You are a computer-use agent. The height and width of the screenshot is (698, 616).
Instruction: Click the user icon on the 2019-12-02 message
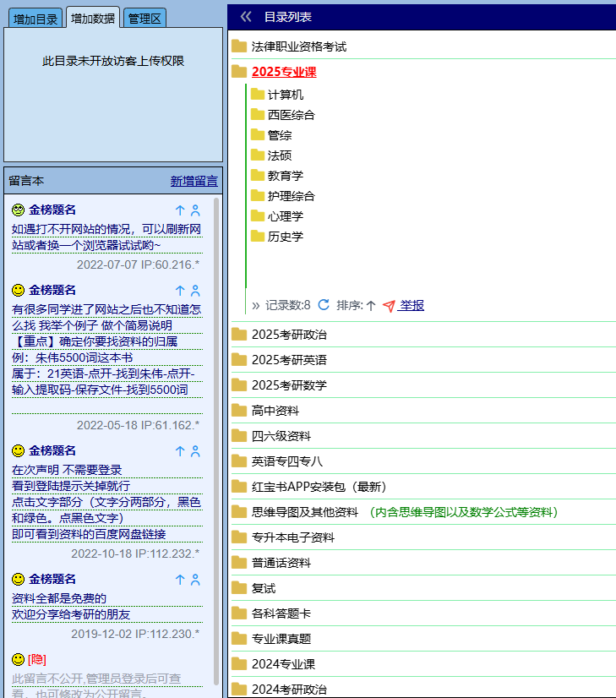coord(195,580)
